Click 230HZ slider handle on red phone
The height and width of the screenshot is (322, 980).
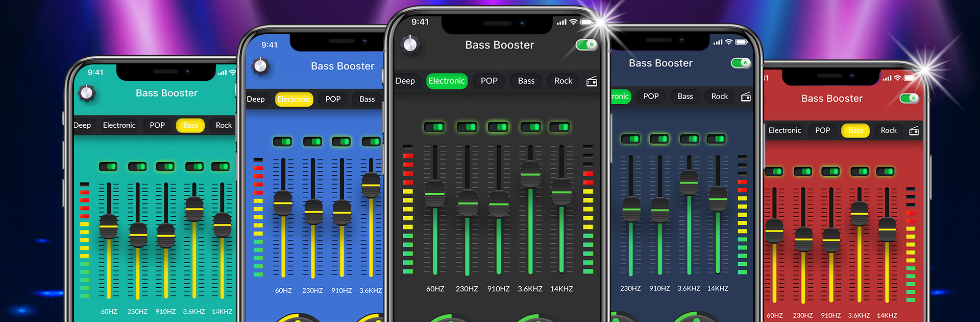click(803, 239)
